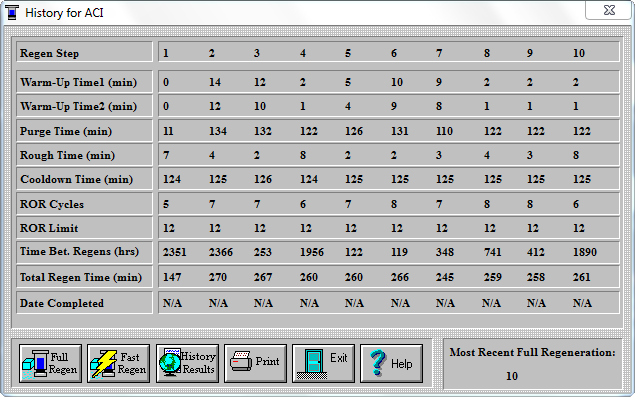Click the Date Completed N/A under step 1
The height and width of the screenshot is (397, 635).
(x=173, y=303)
